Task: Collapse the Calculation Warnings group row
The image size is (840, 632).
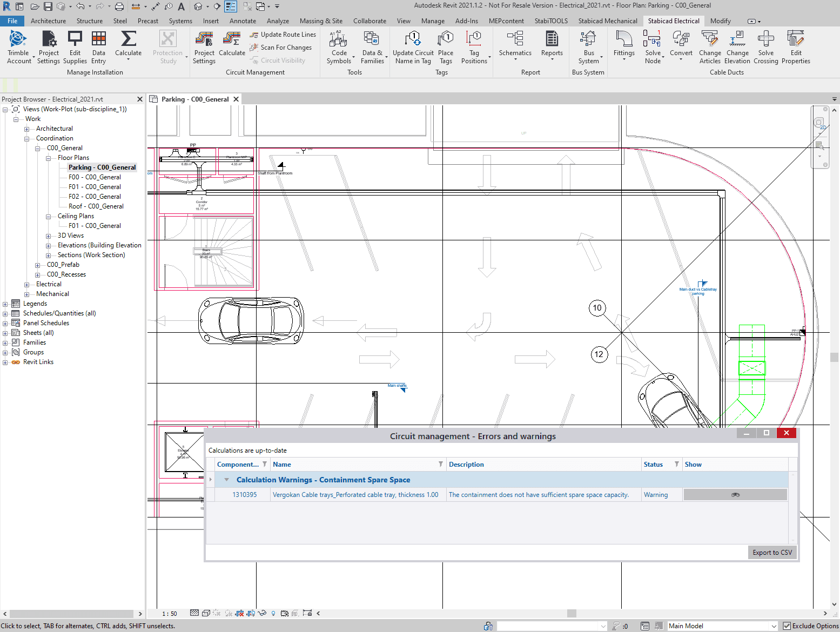Action: [227, 480]
